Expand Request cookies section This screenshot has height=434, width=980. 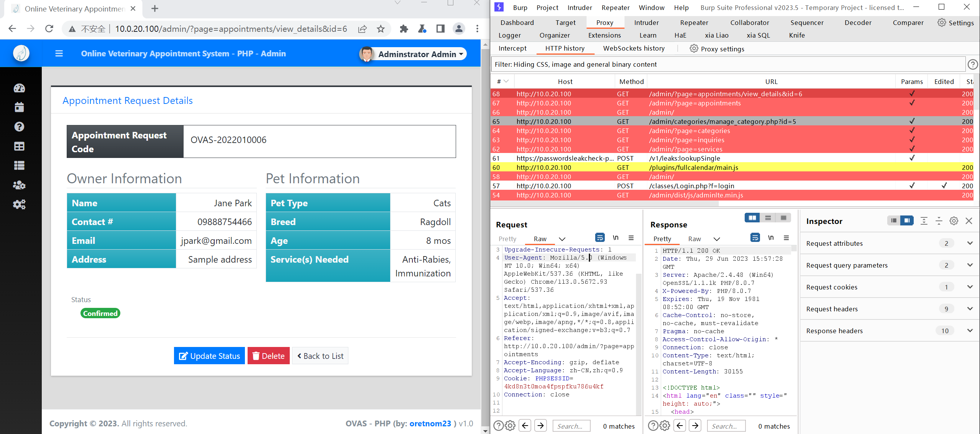click(889, 287)
